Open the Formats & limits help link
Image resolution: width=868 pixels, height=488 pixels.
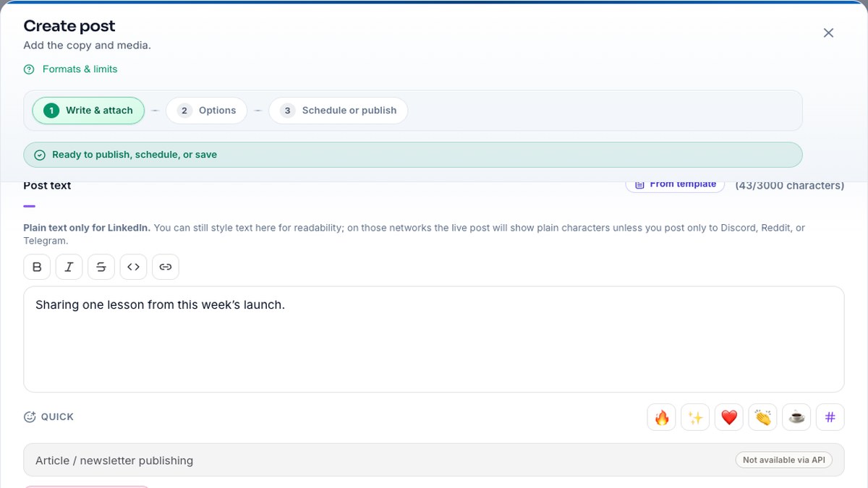pyautogui.click(x=70, y=69)
